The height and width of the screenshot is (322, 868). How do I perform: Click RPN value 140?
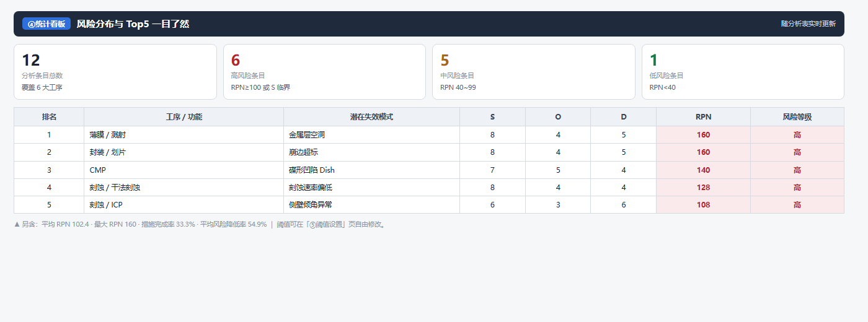coord(704,170)
